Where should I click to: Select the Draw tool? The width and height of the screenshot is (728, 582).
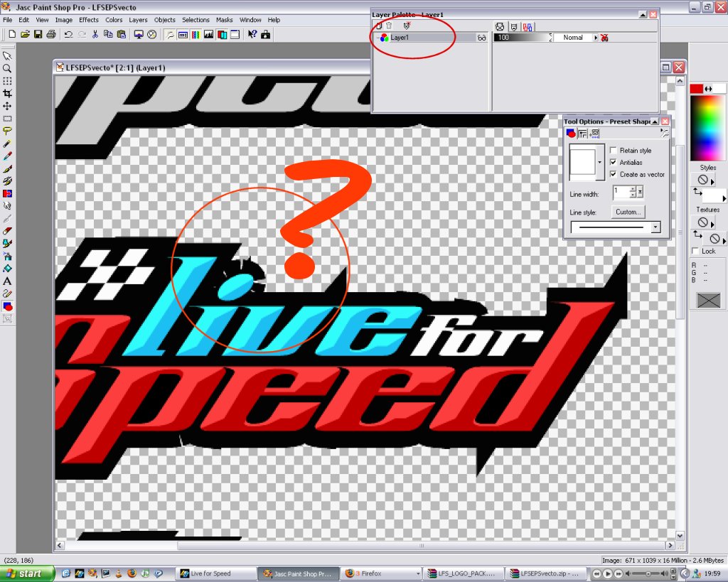coord(7,293)
